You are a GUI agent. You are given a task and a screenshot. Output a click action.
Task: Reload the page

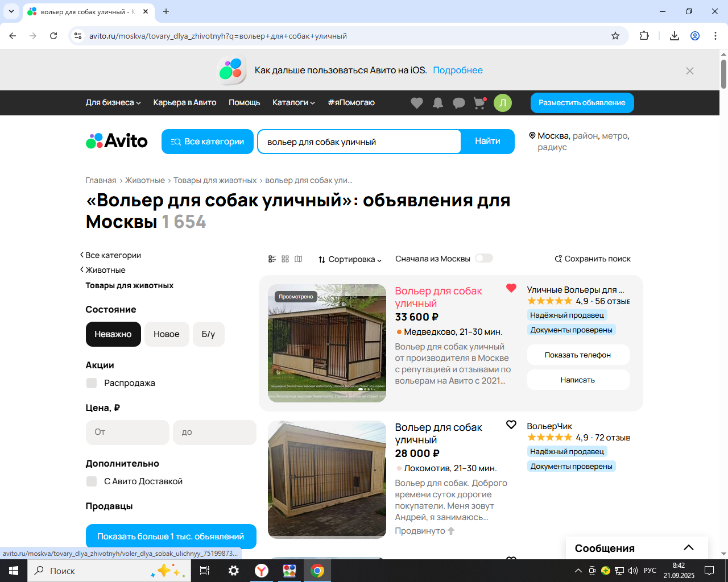(53, 36)
